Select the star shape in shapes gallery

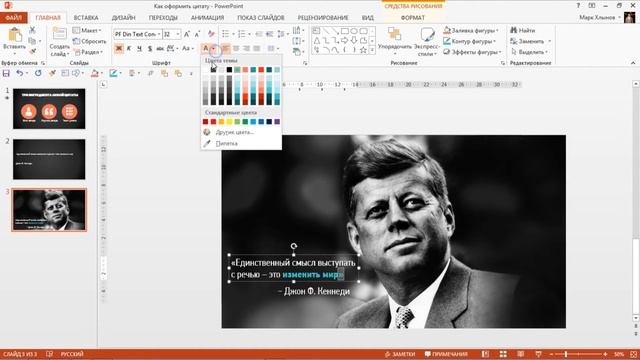[x=363, y=50]
